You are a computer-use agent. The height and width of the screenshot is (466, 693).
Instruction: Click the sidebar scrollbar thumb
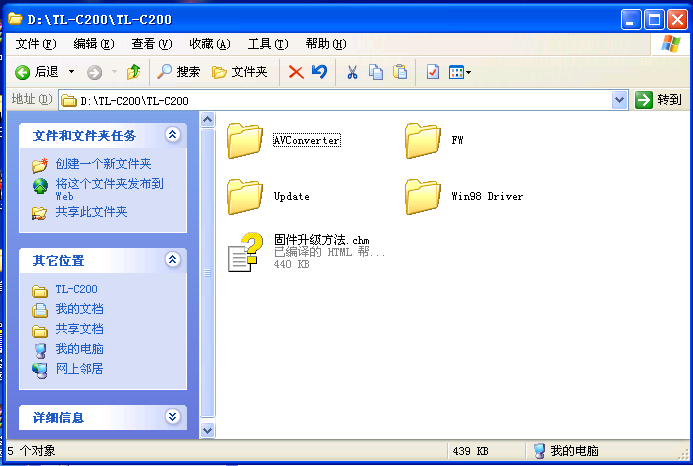coord(207,273)
